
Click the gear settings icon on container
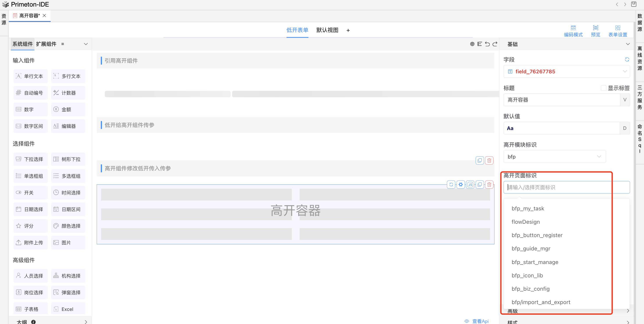point(461,185)
